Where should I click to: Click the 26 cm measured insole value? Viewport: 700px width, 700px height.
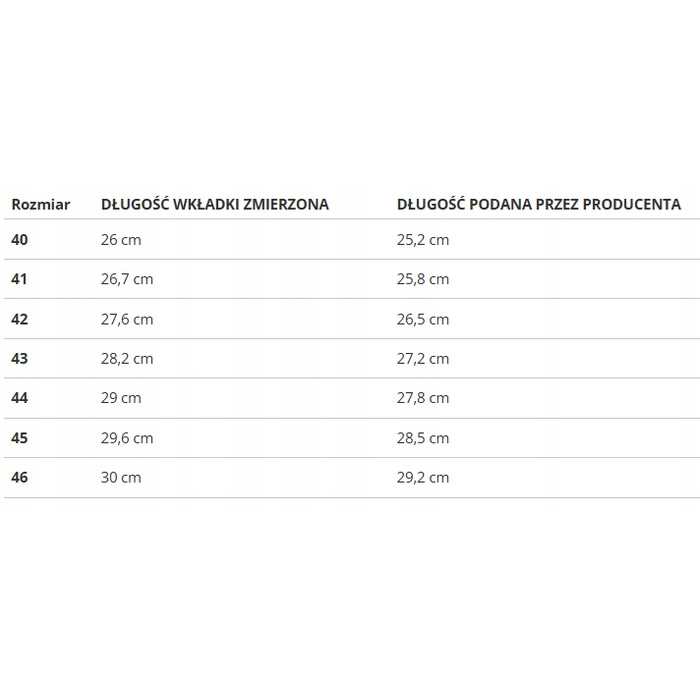coord(121,240)
